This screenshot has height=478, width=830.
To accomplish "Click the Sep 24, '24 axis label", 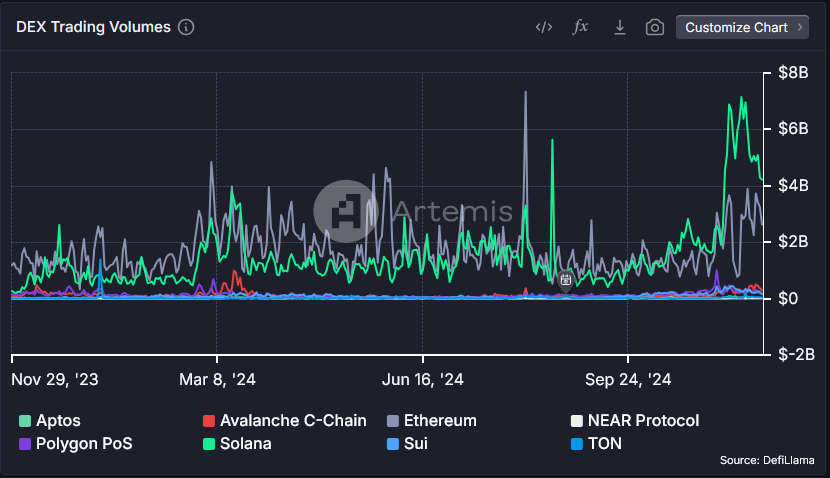I will pyautogui.click(x=628, y=380).
